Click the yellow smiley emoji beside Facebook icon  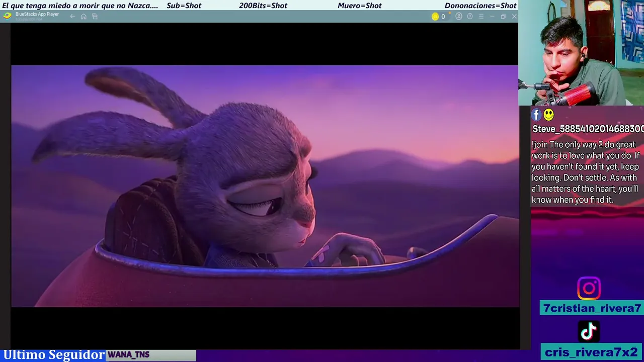(x=548, y=115)
